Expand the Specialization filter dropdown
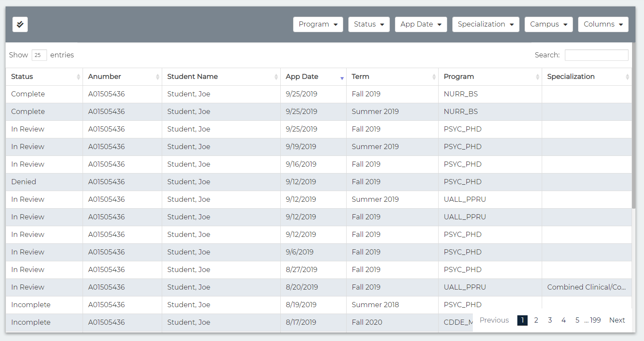 point(486,24)
